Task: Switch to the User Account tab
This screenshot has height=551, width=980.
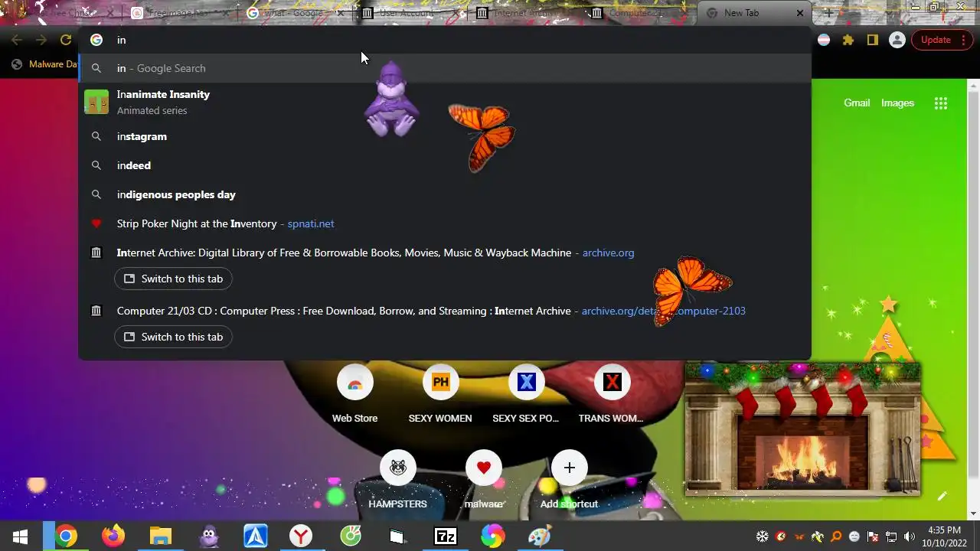Action: tap(409, 13)
